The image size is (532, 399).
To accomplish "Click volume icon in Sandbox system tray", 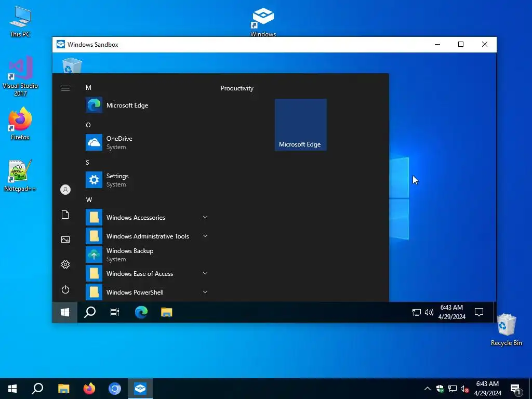I will tap(429, 312).
